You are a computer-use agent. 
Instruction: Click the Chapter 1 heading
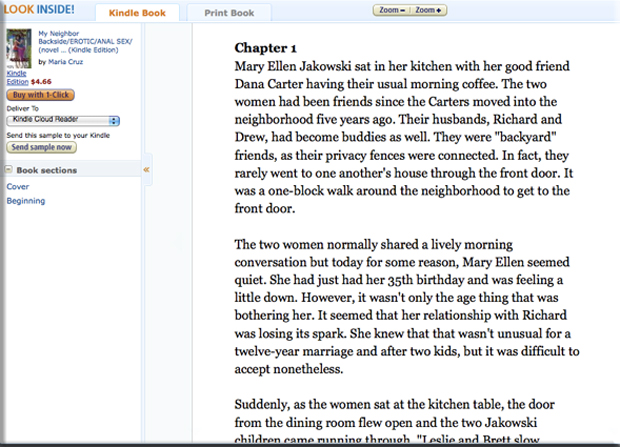(265, 47)
